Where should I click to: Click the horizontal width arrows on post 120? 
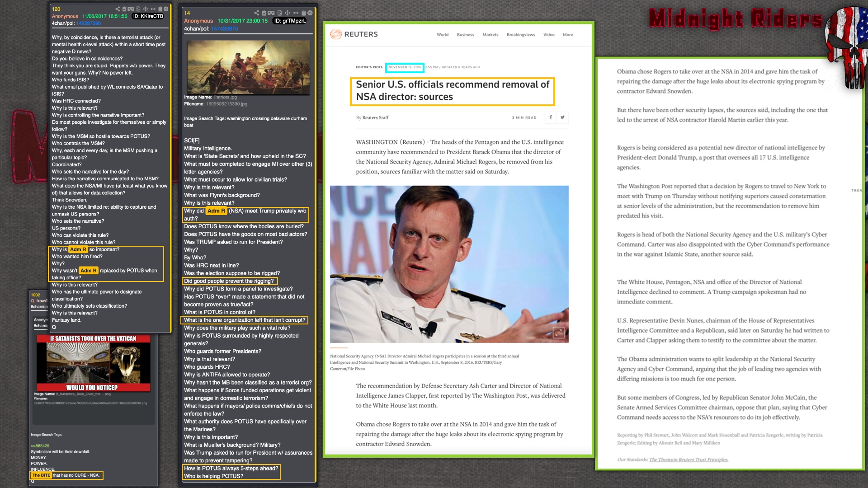153,9
